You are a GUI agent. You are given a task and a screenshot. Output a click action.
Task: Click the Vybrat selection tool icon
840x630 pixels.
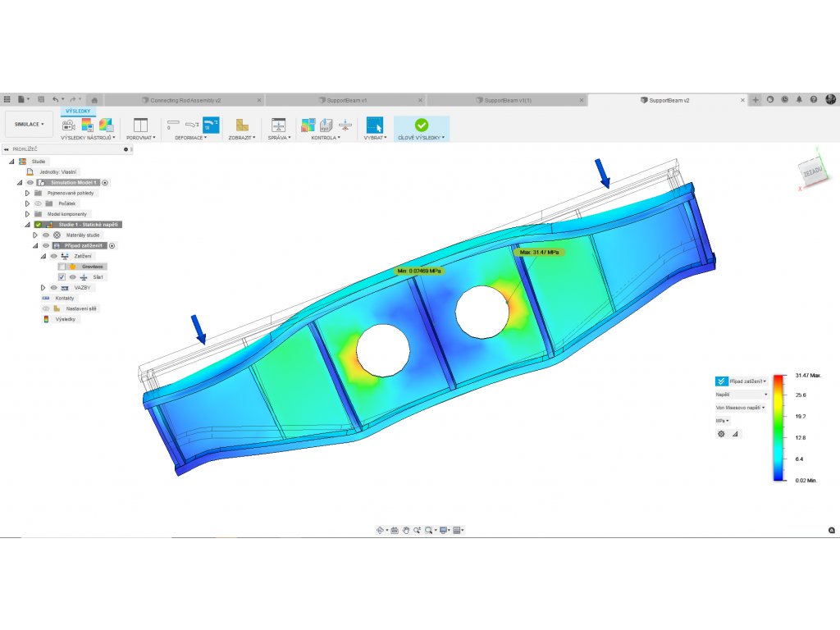click(x=374, y=125)
